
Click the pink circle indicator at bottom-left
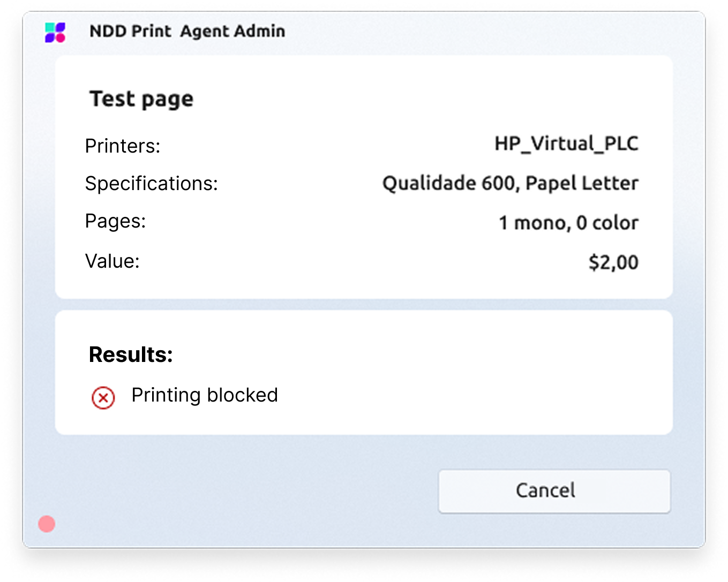[47, 524]
